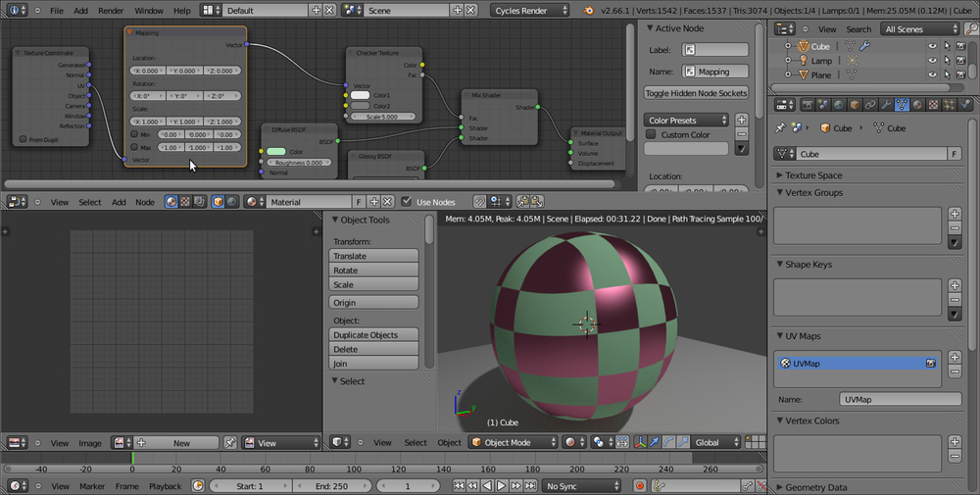Open the Cycles Render engine dropdown
Viewport: 980px width, 495px height.
tap(531, 10)
